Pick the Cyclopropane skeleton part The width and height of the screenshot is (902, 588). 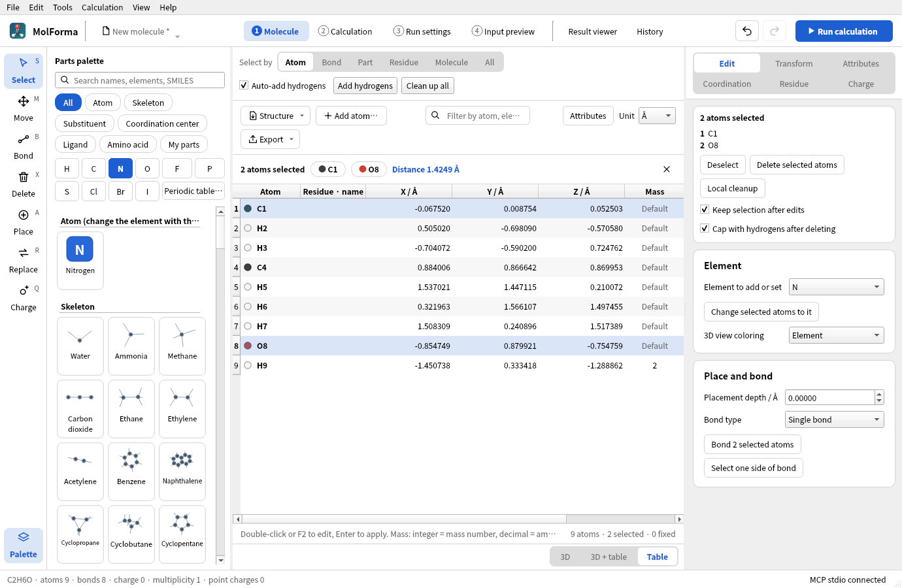click(80, 534)
